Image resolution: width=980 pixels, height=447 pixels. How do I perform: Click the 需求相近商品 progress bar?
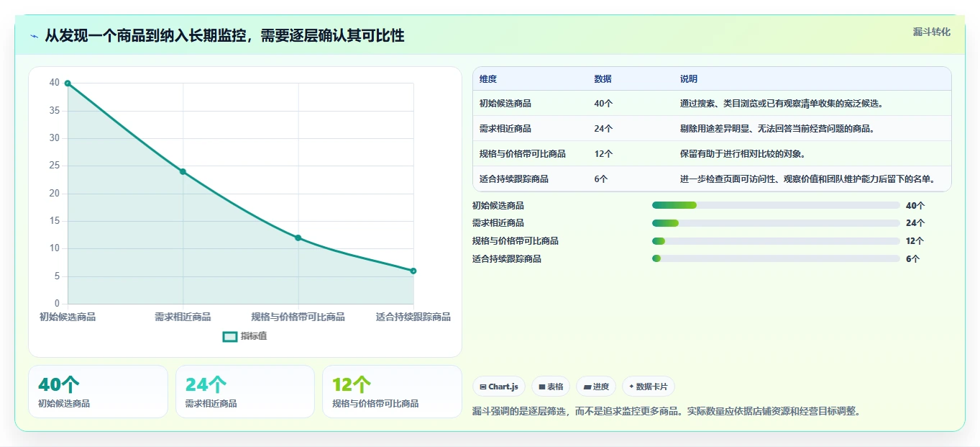click(x=776, y=223)
